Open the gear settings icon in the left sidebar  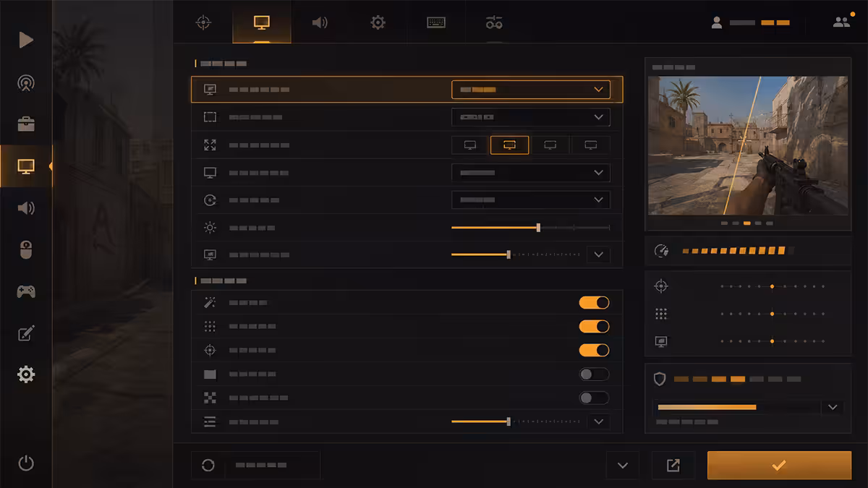(x=26, y=374)
